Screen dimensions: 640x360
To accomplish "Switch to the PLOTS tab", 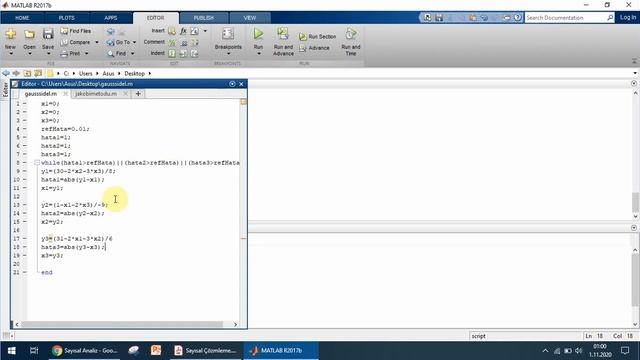I will [67, 18].
